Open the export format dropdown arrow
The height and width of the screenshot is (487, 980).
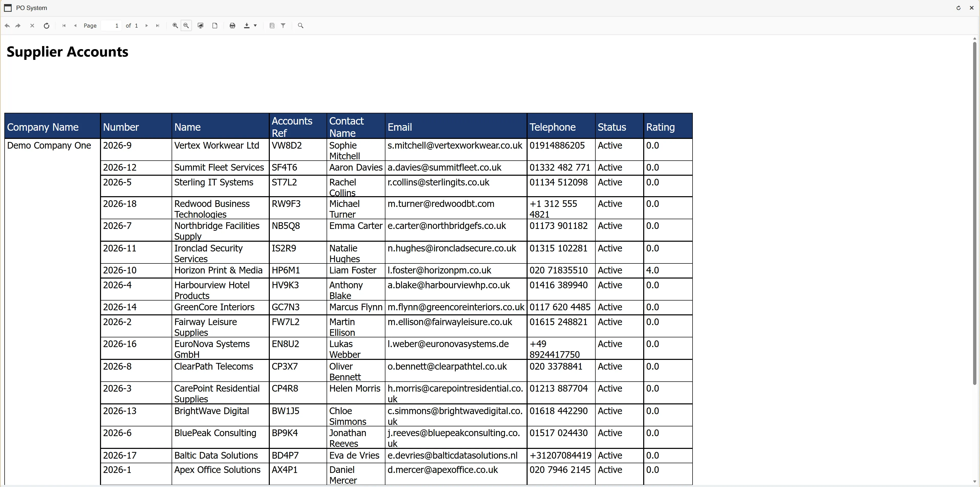coord(255,26)
